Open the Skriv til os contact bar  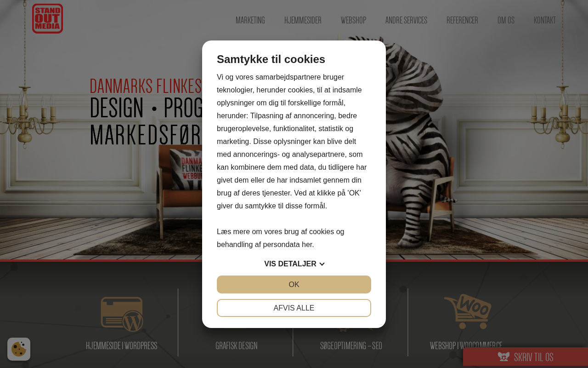pos(526,357)
